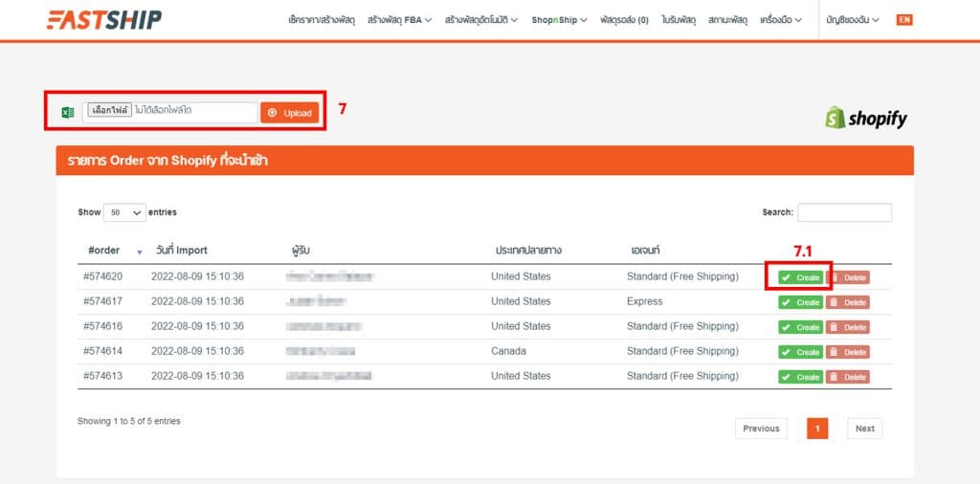The image size is (980, 484).
Task: Click order number #574620
Action: coord(103,276)
